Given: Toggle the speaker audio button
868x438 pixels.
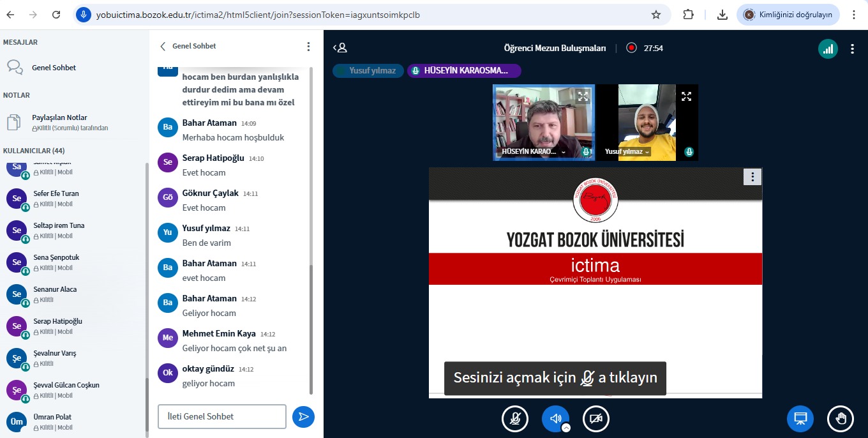Looking at the screenshot, I should click(555, 419).
